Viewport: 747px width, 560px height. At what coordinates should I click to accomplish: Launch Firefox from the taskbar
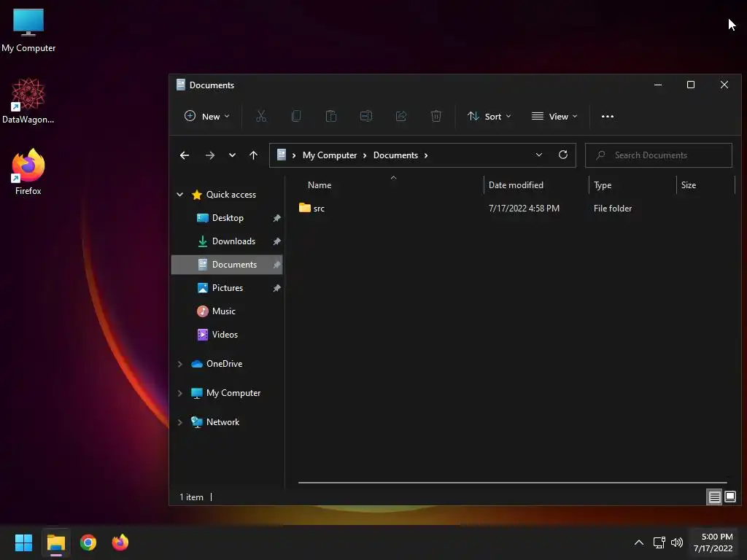120,542
